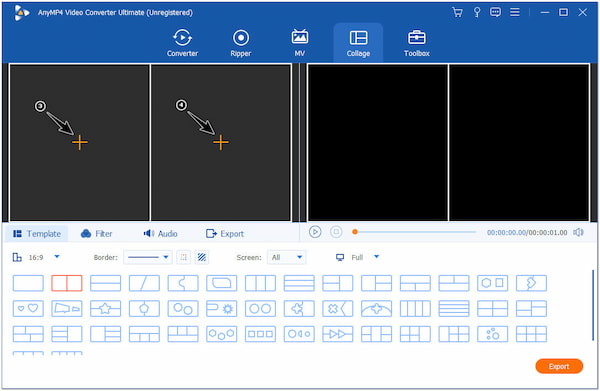The height and width of the screenshot is (391, 600).
Task: Open the Border style dropdown
Action: coord(147,257)
